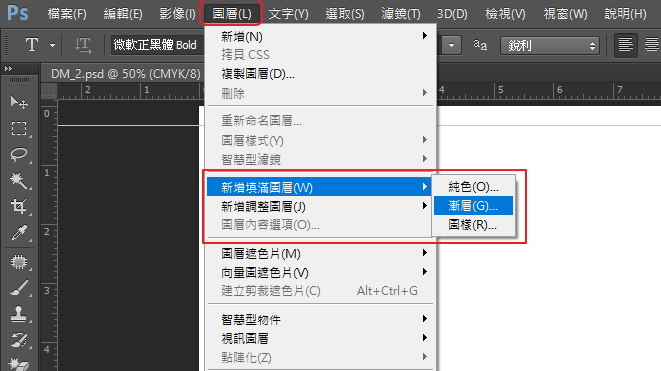The width and height of the screenshot is (661, 371).
Task: Choose 圖樣(R)... fill layer option
Action: click(x=473, y=225)
